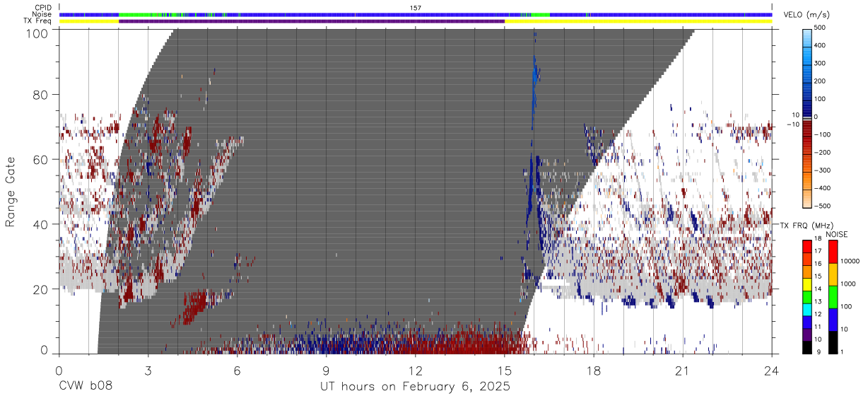Click the 21 hour tick on UT axis
This screenshot has height=401, width=868.
point(683,370)
